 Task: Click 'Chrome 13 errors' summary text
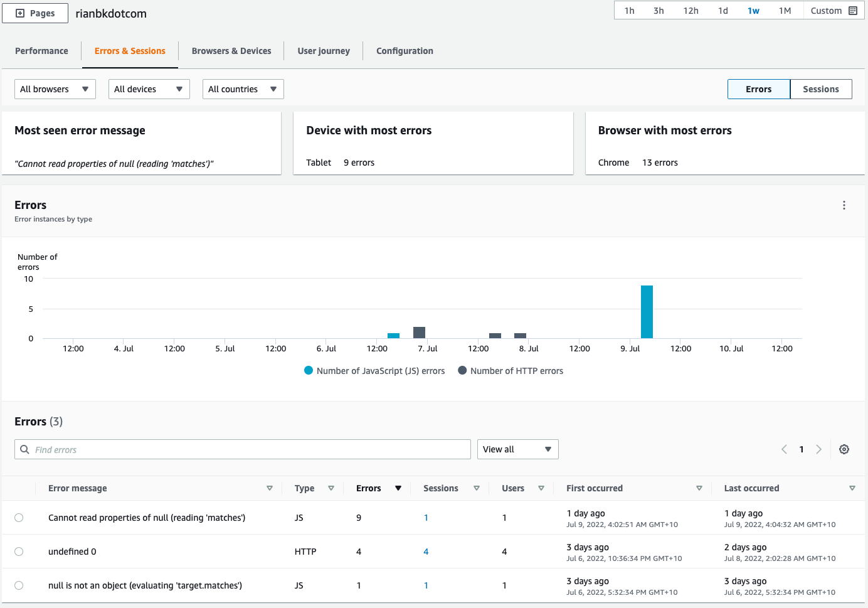pos(638,163)
